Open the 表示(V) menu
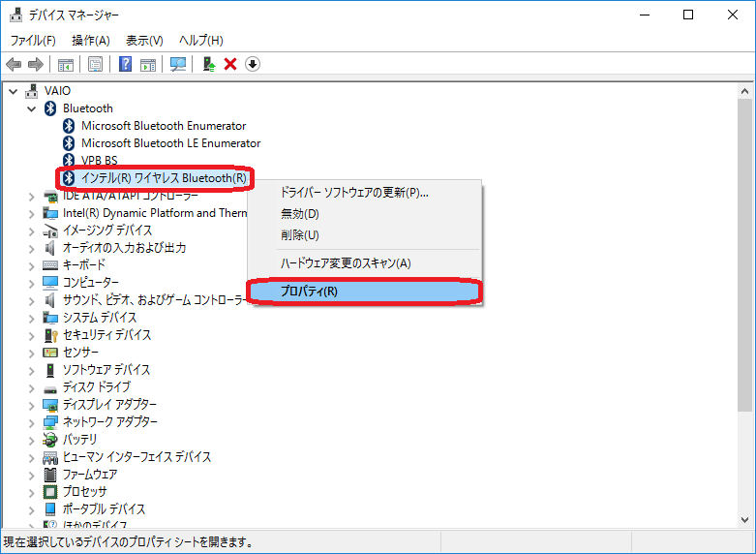The image size is (756, 554). pos(144,41)
